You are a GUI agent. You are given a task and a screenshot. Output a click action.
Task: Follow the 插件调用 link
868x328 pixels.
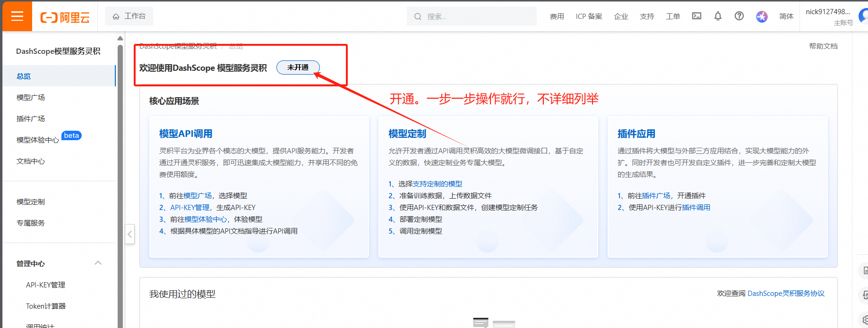pyautogui.click(x=696, y=207)
